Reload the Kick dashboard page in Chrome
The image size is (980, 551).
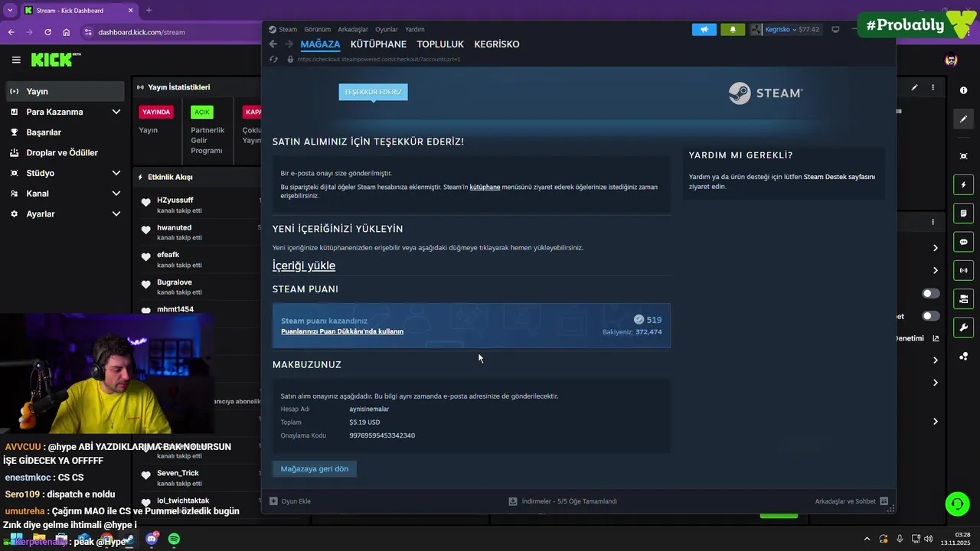48,32
